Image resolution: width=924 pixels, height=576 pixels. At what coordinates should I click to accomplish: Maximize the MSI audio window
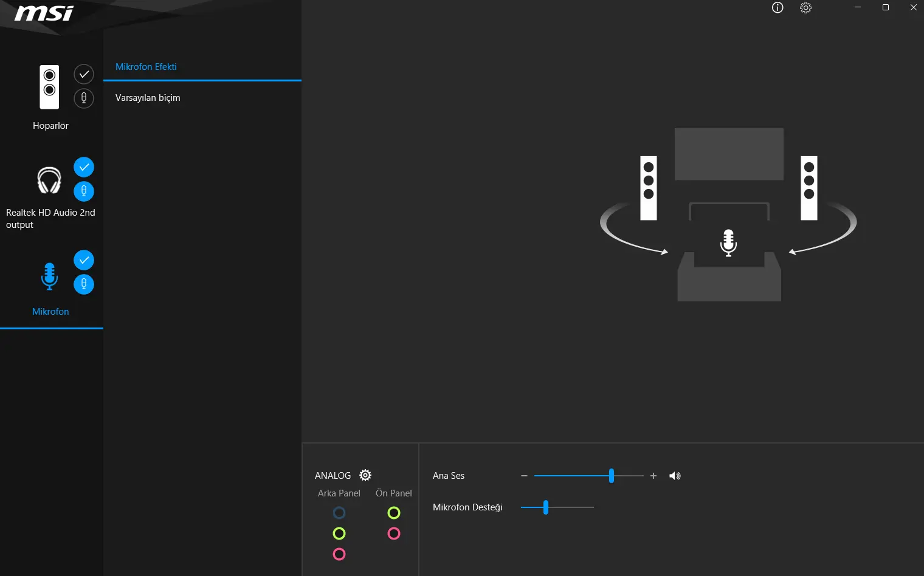point(886,7)
